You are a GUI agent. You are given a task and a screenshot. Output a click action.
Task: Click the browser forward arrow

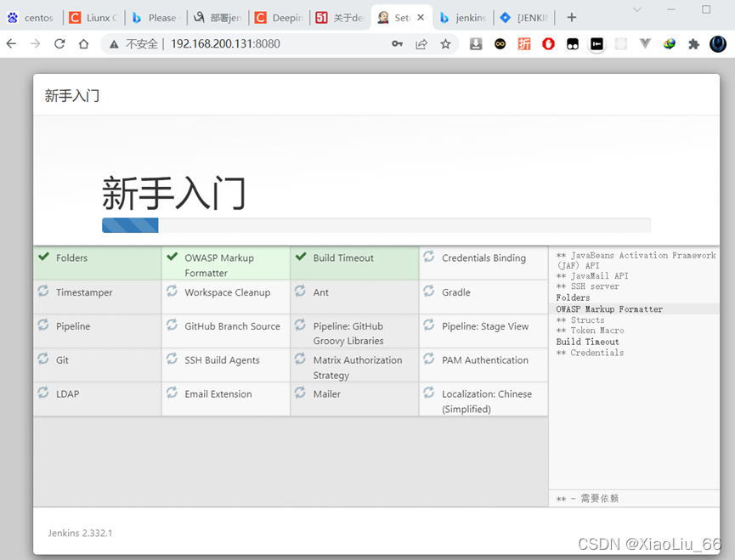click(35, 44)
